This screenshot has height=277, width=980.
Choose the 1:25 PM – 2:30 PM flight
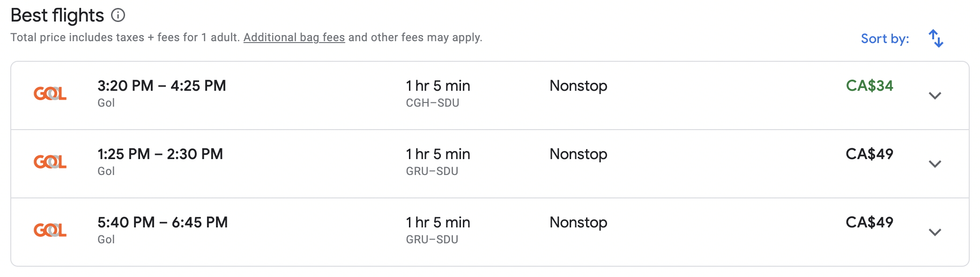[160, 154]
